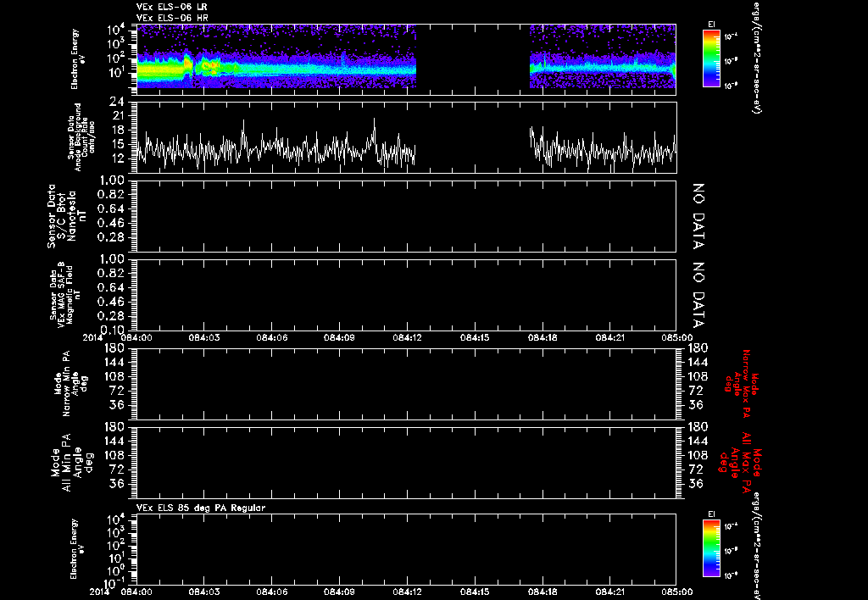Click the right-side '108' tick of the All PA panel

pyautogui.click(x=697, y=455)
